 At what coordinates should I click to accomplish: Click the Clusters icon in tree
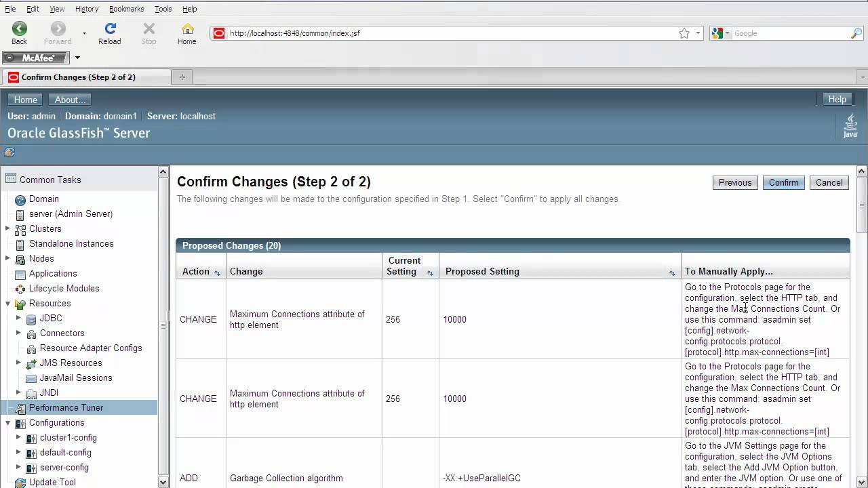pyautogui.click(x=20, y=229)
